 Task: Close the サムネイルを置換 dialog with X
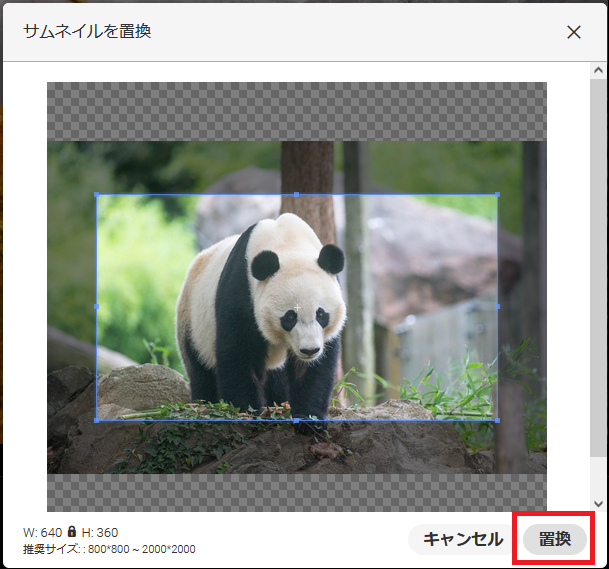(574, 32)
